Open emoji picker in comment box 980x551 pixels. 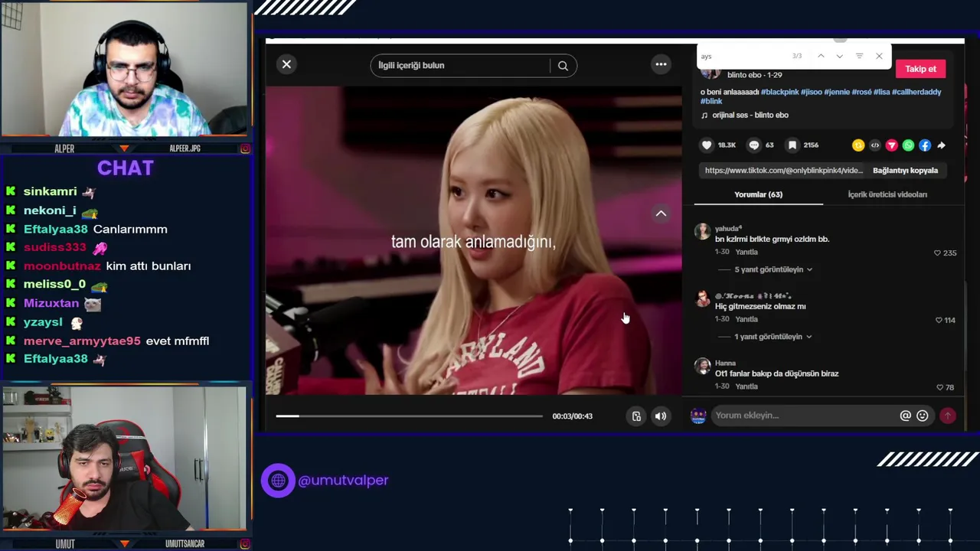tap(922, 416)
